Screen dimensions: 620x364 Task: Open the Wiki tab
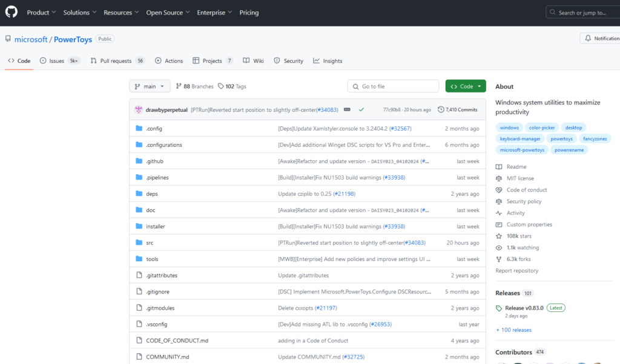[x=254, y=61]
